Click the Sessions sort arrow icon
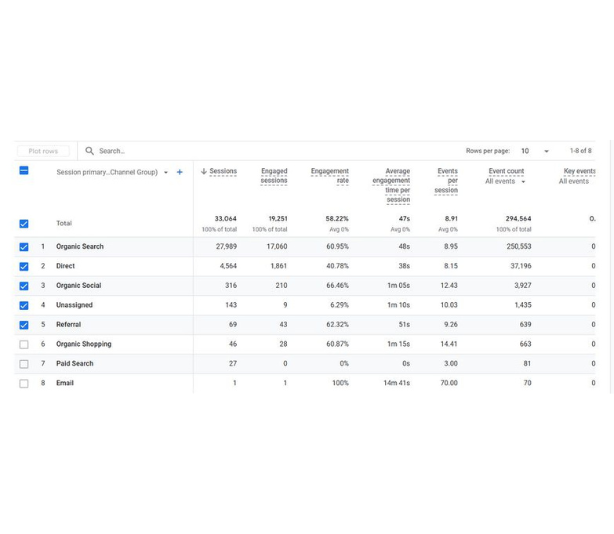 coord(204,172)
